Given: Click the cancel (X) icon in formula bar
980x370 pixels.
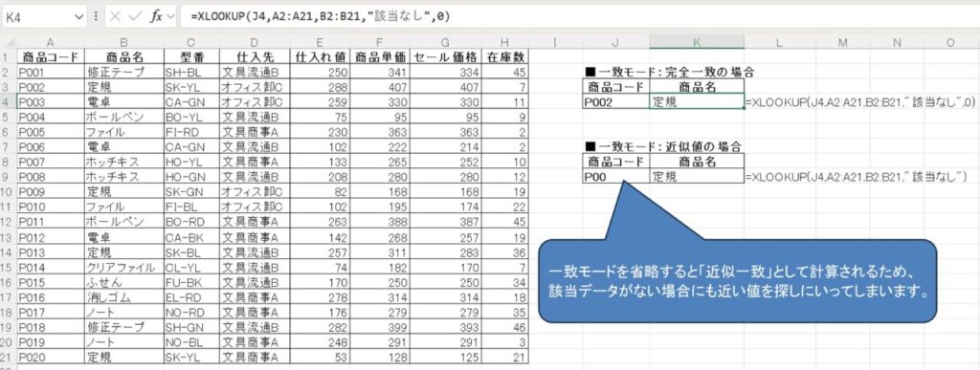Looking at the screenshot, I should (x=116, y=17).
